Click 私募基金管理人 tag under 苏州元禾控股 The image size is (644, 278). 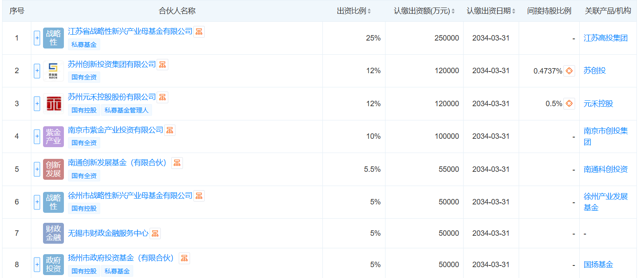127,110
